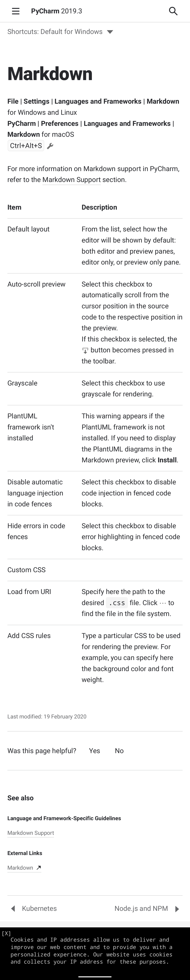Click the Ctrl+Alt+S shortcut badge
The height and width of the screenshot is (980, 190).
coord(26,146)
